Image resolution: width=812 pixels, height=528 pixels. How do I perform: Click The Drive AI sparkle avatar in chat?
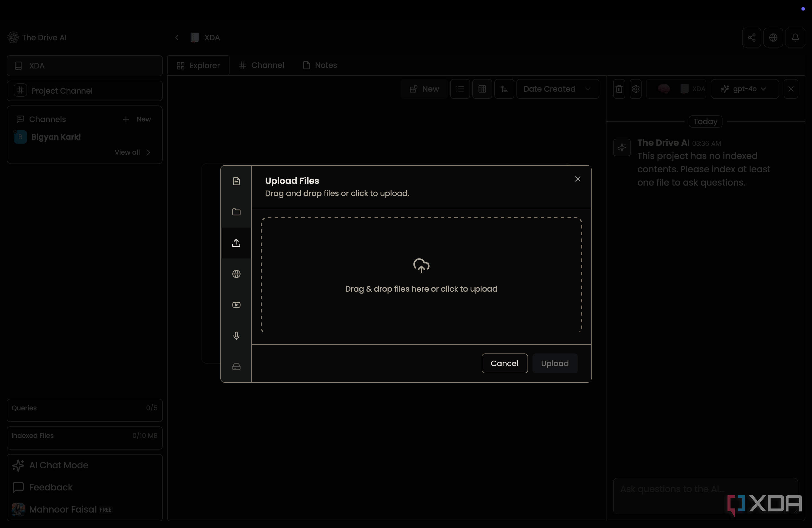[622, 147]
